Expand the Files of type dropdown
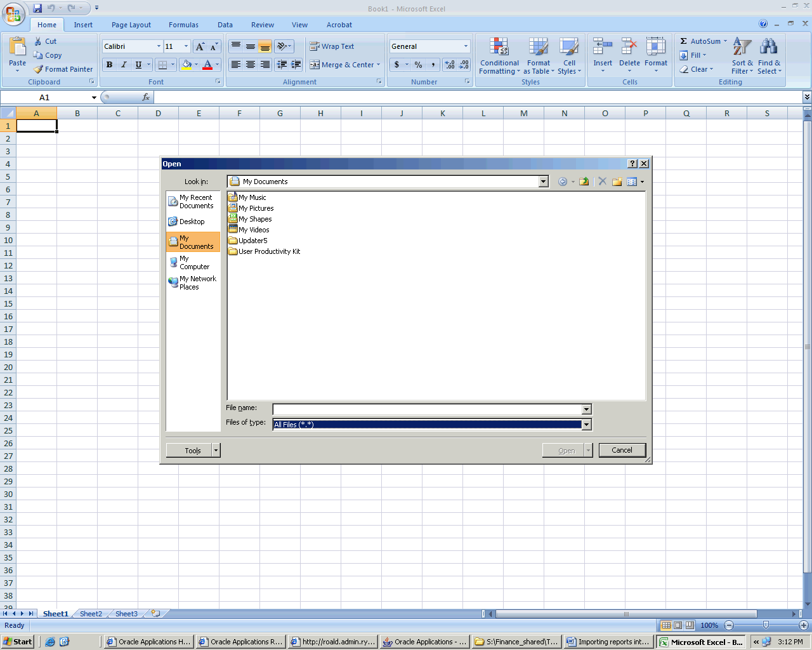The image size is (812, 650). (x=586, y=425)
